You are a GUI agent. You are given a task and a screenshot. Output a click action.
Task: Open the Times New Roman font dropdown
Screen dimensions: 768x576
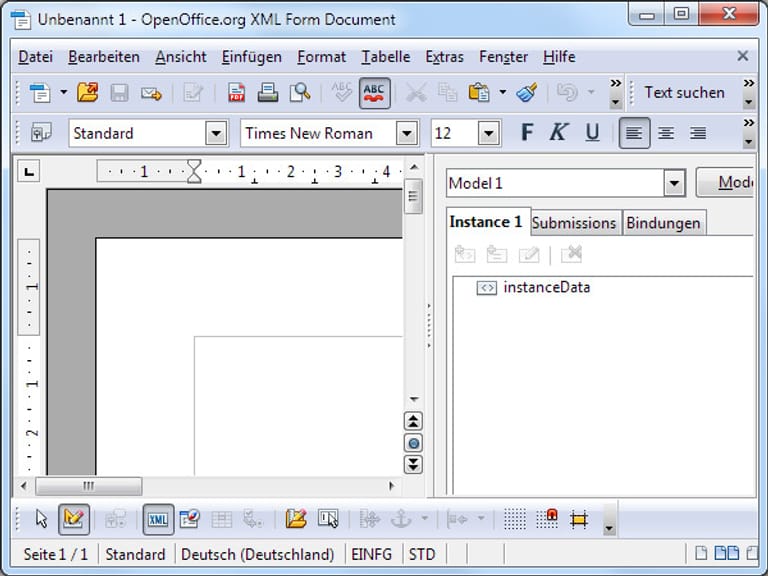point(407,133)
